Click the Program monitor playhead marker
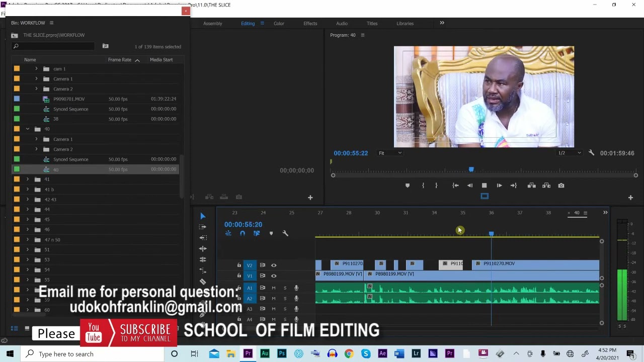This screenshot has width=644, height=362. 471,170
